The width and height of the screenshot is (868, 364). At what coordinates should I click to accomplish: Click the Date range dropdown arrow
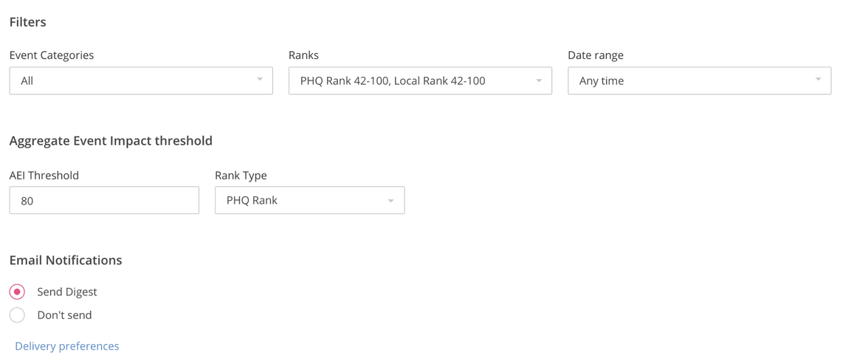[818, 80]
